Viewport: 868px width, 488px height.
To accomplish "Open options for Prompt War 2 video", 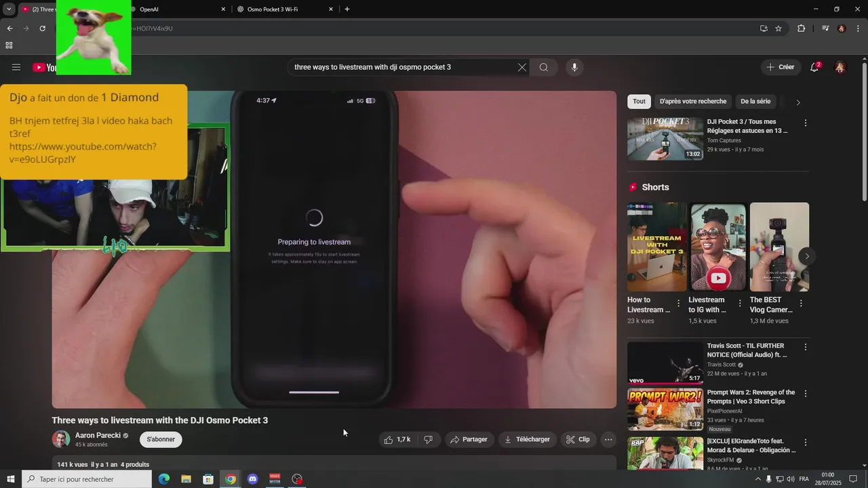I will [806, 393].
